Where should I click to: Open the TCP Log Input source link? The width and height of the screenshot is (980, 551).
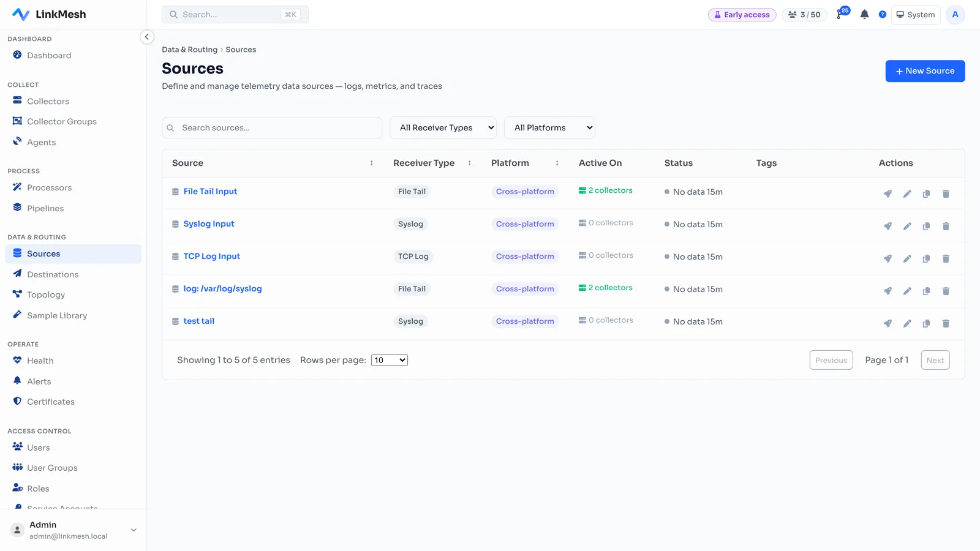[211, 257]
